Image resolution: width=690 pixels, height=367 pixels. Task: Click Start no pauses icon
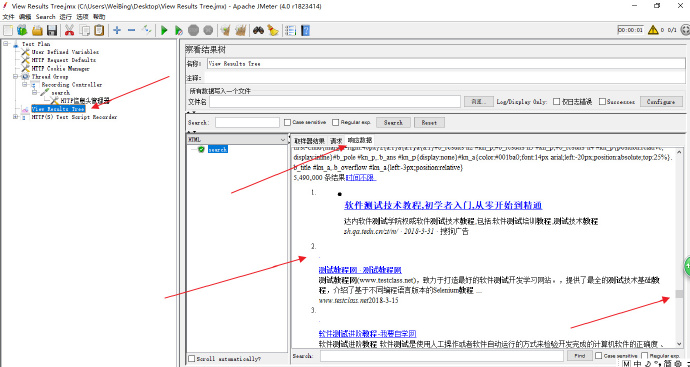point(178,30)
